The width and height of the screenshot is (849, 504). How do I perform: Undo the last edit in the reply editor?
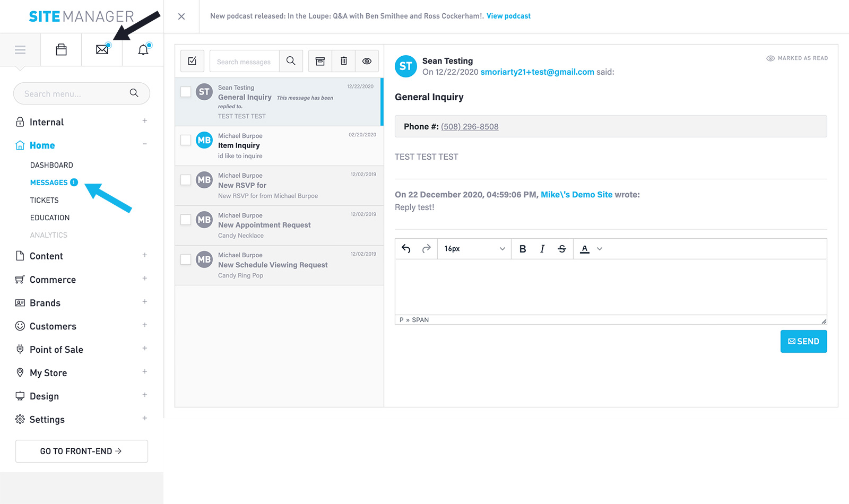pyautogui.click(x=406, y=249)
